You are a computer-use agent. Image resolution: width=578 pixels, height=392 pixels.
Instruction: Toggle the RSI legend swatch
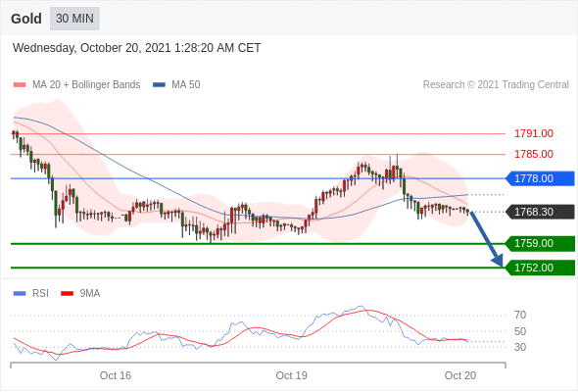(20, 294)
